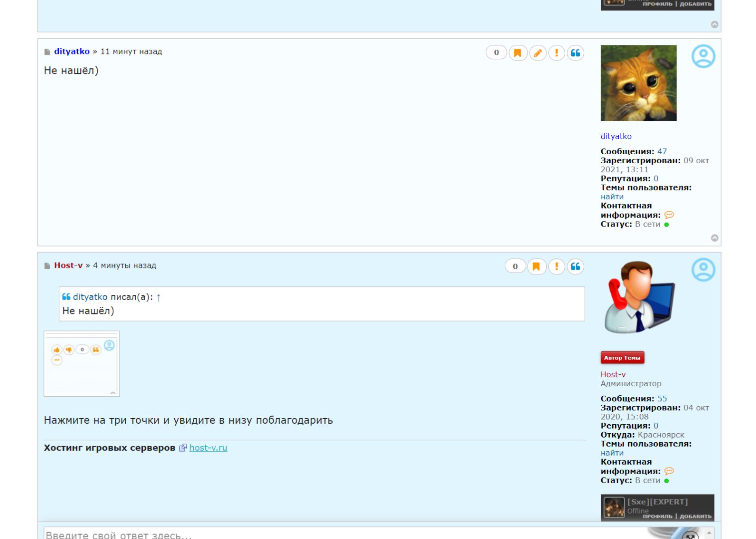Report the Host-v post with the exclamation icon

click(x=556, y=267)
